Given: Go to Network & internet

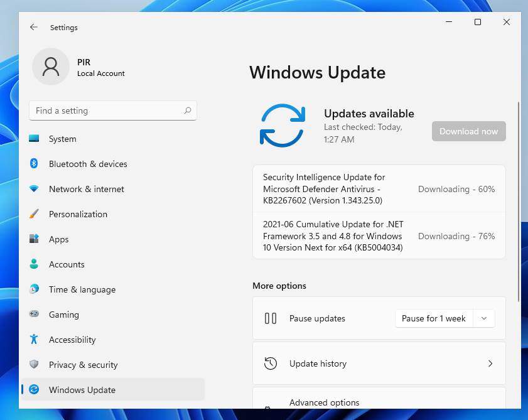Looking at the screenshot, I should 113,189.
